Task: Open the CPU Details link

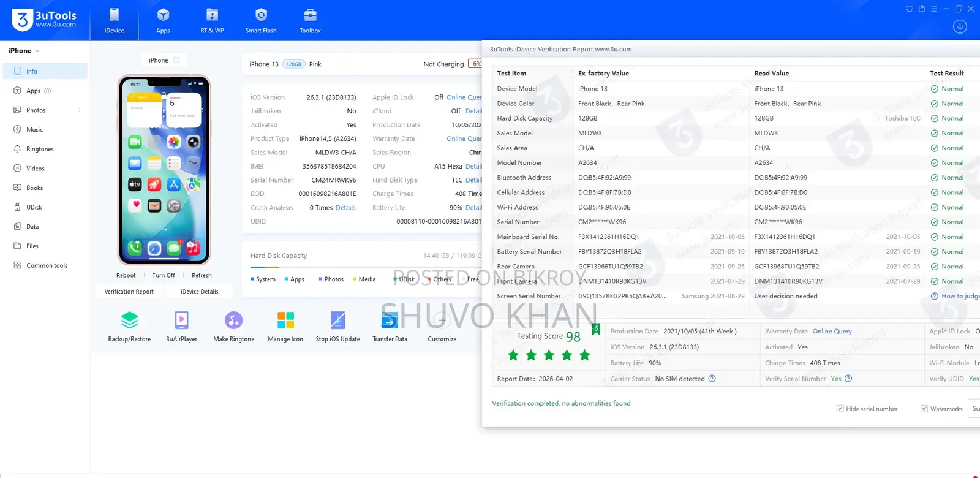Action: pos(473,166)
